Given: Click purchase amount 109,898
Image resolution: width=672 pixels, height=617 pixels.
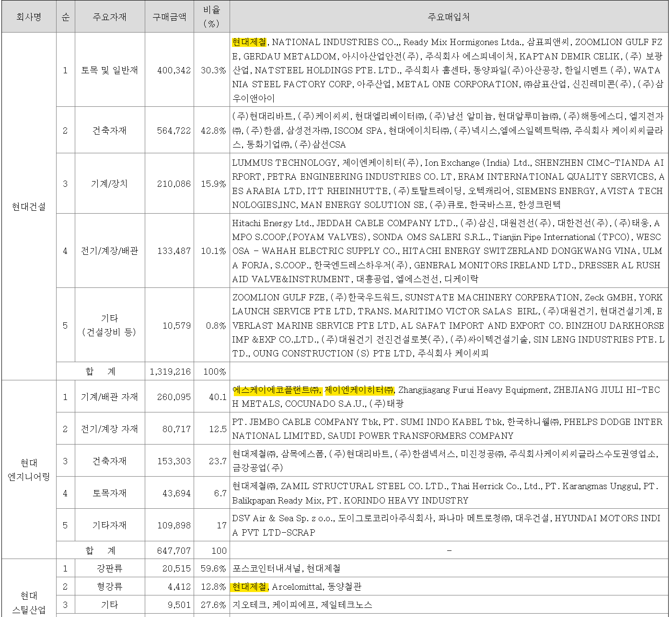Looking at the screenshot, I should 174,525.
